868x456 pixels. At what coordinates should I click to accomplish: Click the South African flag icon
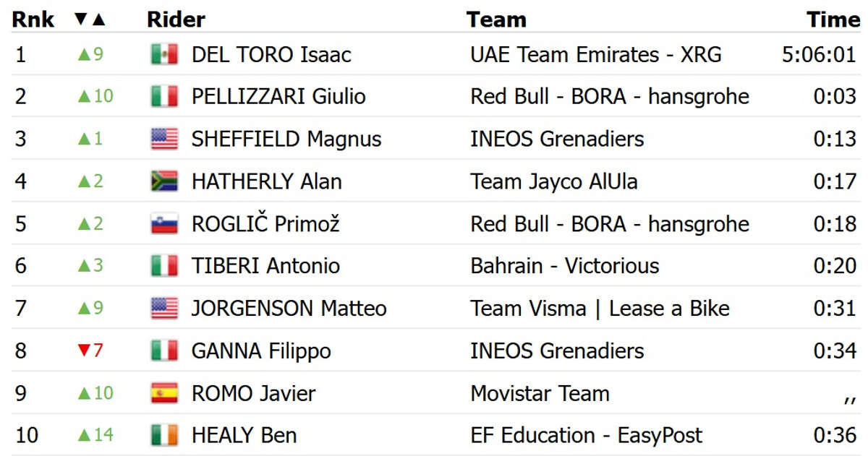tap(164, 181)
